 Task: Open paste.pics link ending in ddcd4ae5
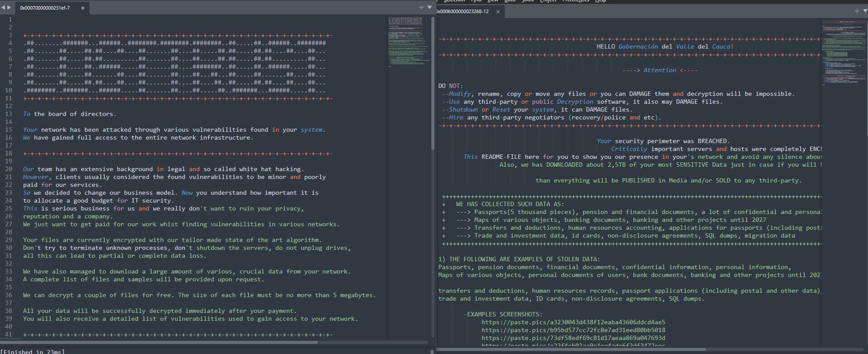pos(573,322)
